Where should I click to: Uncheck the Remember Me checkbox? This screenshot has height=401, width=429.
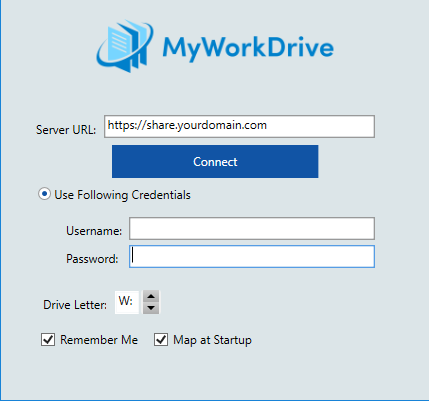pos(48,340)
